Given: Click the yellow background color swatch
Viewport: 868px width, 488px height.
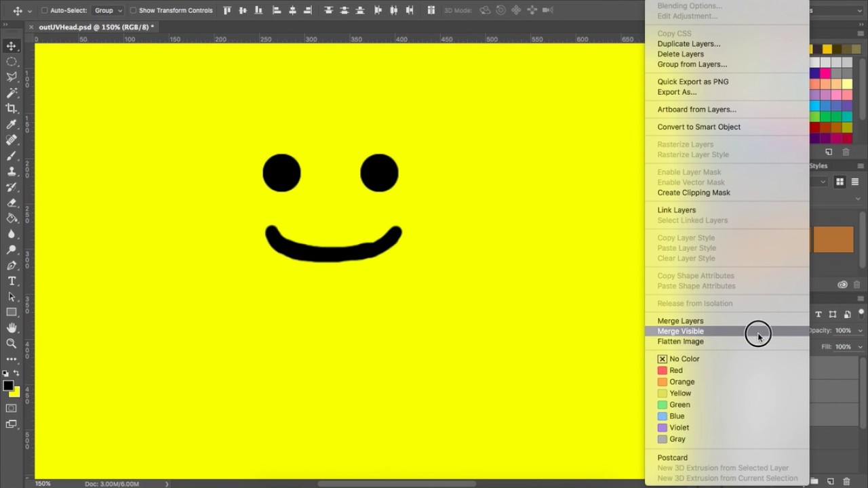Looking at the screenshot, I should (x=16, y=392).
